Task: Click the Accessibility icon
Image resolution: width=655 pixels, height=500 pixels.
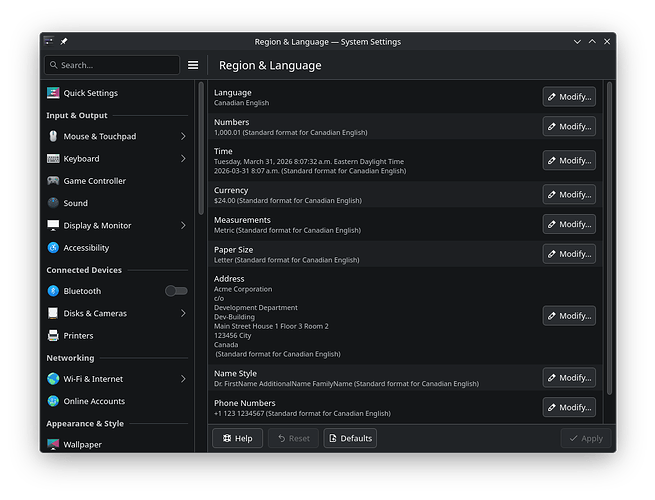Action: coord(54,248)
